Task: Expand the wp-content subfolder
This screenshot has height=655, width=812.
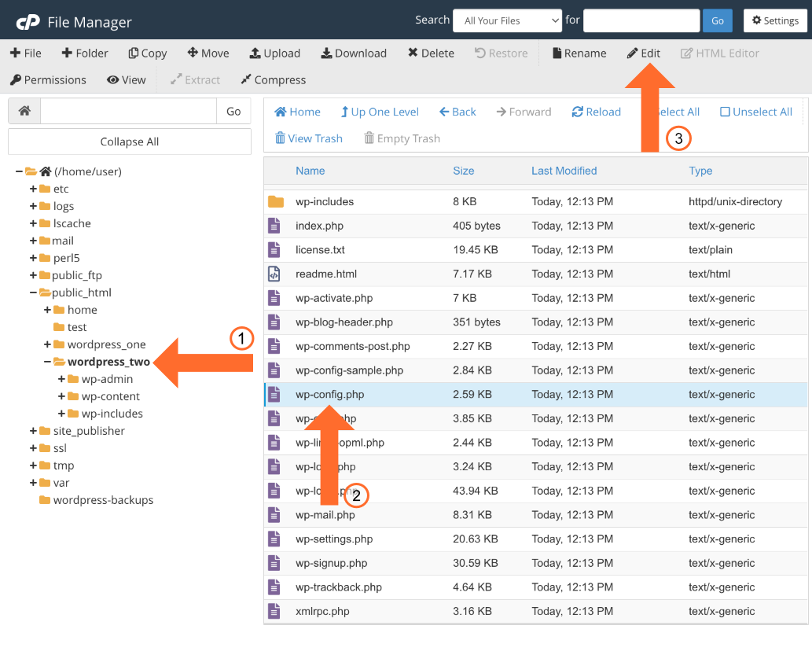Action: (x=62, y=396)
